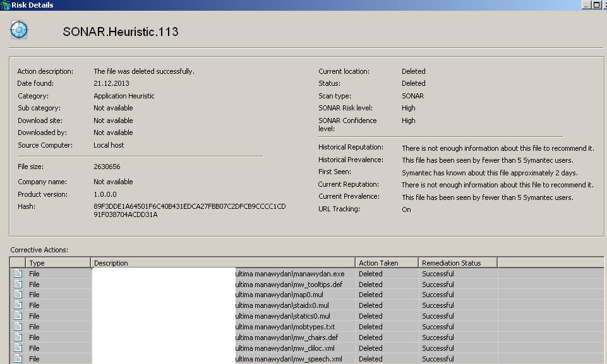
Task: Click the High SONAR Confidence level value
Action: 409,120
